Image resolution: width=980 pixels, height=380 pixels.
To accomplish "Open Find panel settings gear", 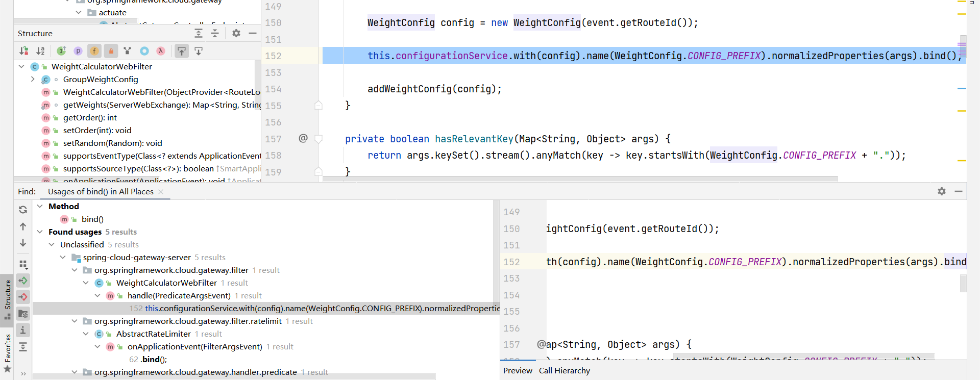I will click(942, 191).
